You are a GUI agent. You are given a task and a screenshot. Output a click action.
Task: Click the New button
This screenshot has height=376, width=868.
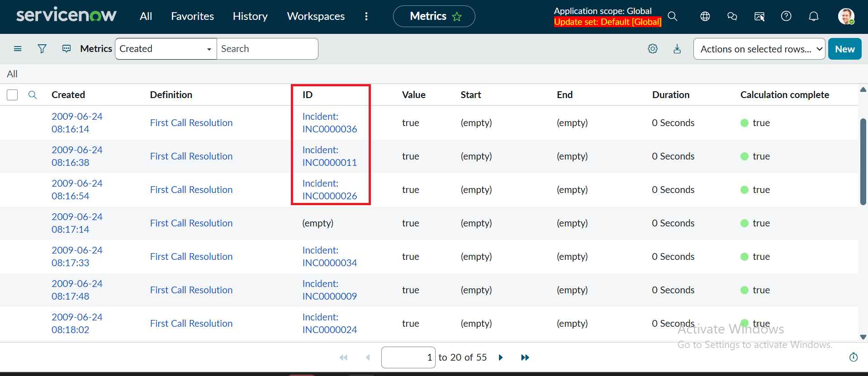(x=844, y=49)
